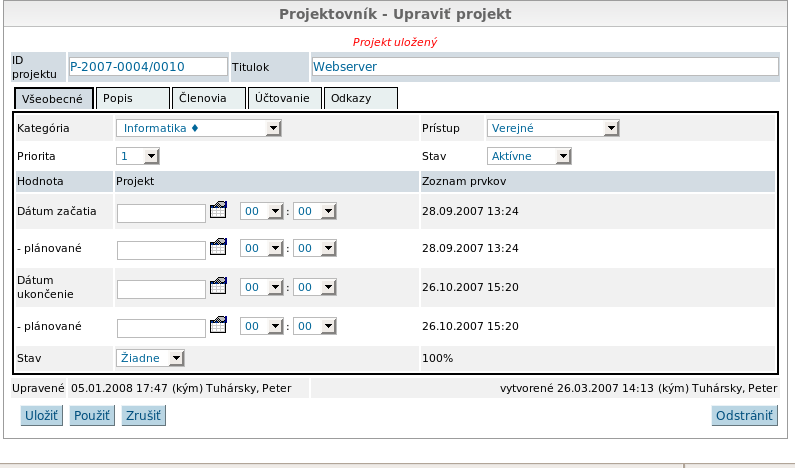This screenshot has height=468, width=795.
Task: Open calendar picker for Dátum ukončenie
Action: tap(219, 287)
